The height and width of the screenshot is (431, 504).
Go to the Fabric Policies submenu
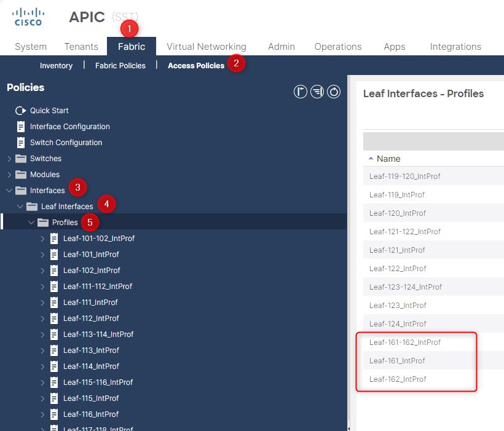pyautogui.click(x=120, y=66)
